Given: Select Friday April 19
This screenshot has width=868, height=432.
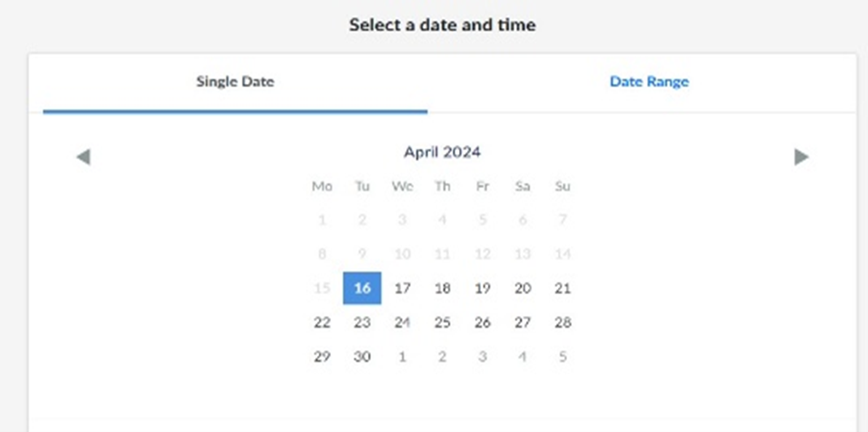Looking at the screenshot, I should 482,288.
